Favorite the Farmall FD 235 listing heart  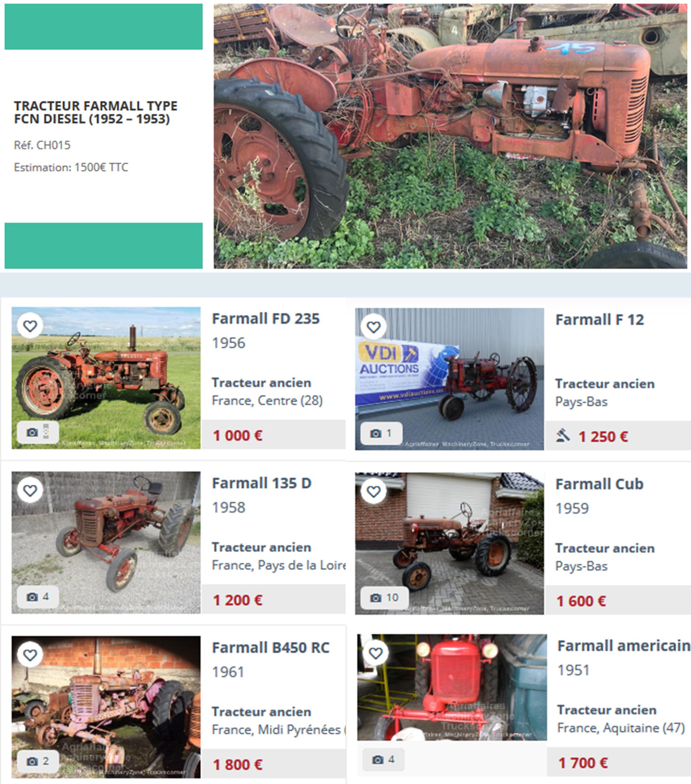pos(30,326)
